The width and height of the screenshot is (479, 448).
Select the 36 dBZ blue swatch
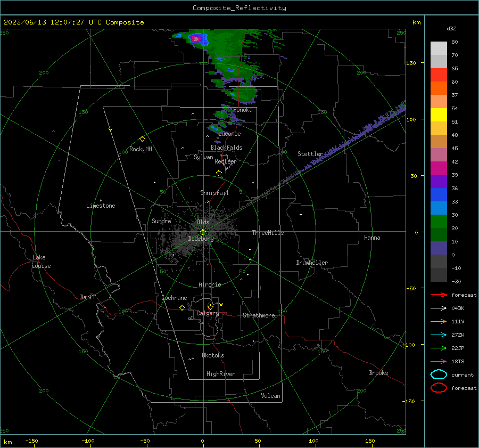tap(439, 195)
